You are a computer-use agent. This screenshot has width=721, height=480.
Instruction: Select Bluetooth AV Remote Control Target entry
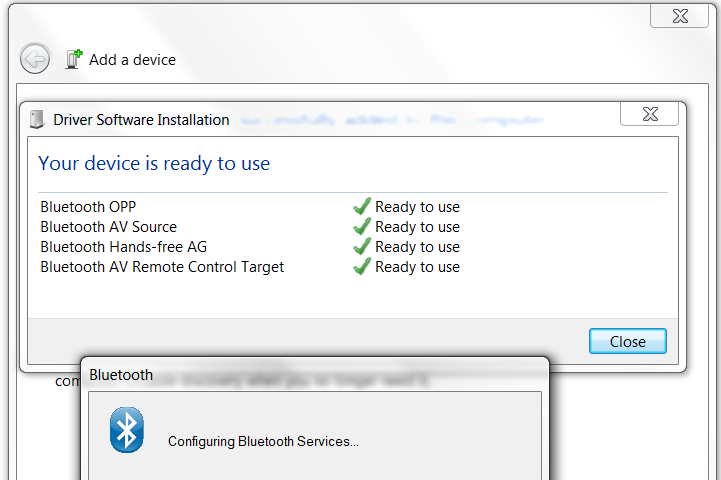(x=162, y=267)
